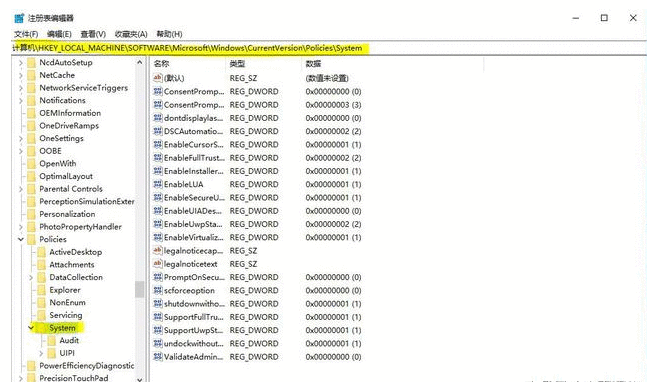The image size is (647, 382).
Task: Click the tree pane vertical scrollbar thumb
Action: click(x=139, y=289)
